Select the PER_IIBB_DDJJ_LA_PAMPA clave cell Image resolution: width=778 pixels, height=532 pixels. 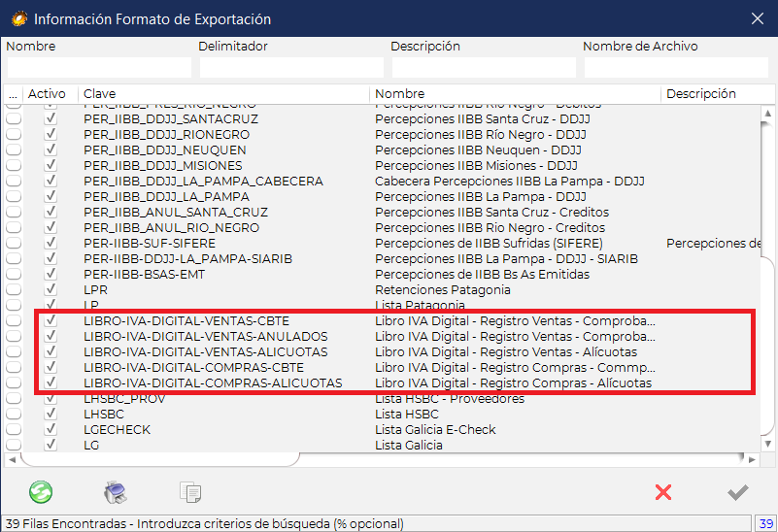point(167,196)
